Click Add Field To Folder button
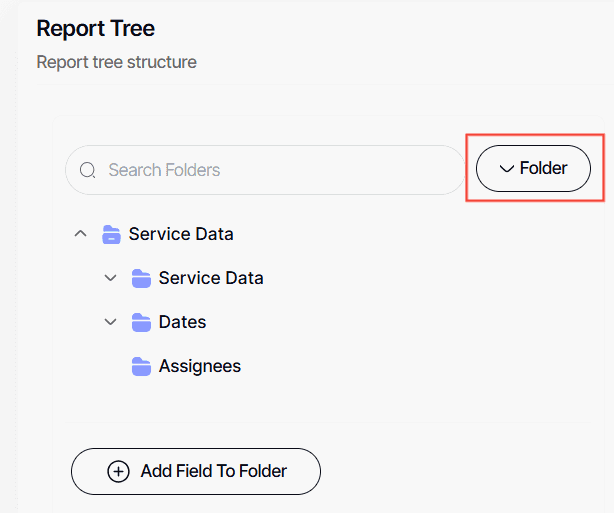Screen dimensions: 614x513 pos(196,471)
